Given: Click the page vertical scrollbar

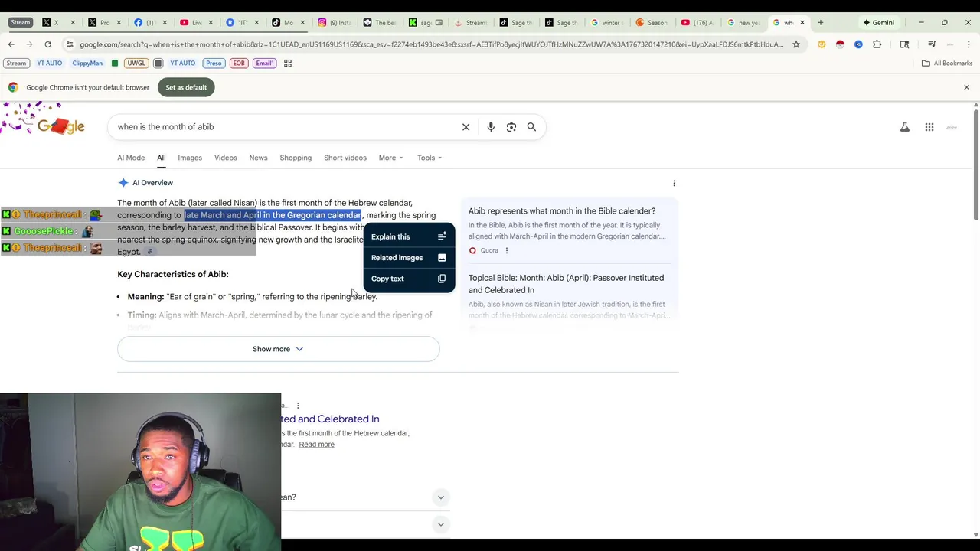Looking at the screenshot, I should [975, 165].
